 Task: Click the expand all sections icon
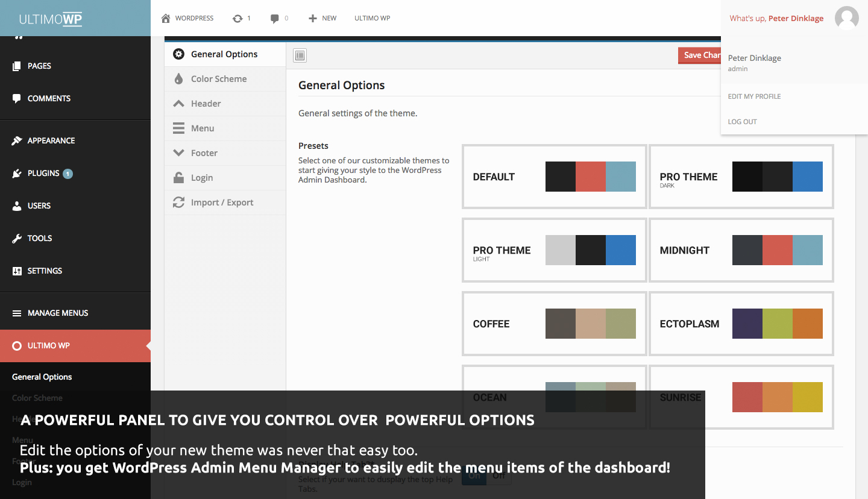[300, 56]
